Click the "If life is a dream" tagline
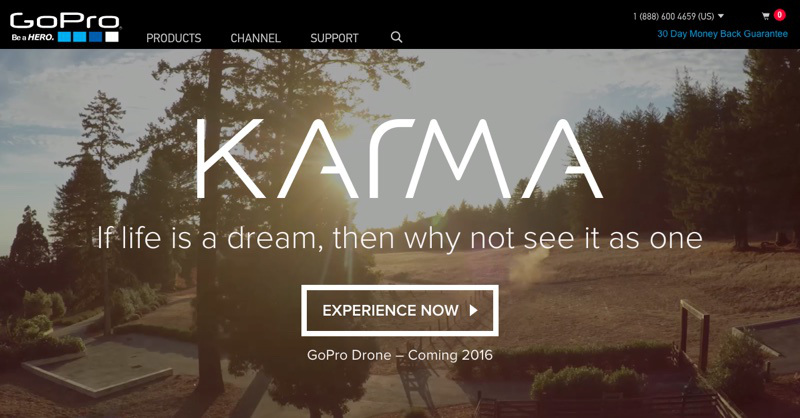Screen dimensions: 800x418 tap(399, 238)
